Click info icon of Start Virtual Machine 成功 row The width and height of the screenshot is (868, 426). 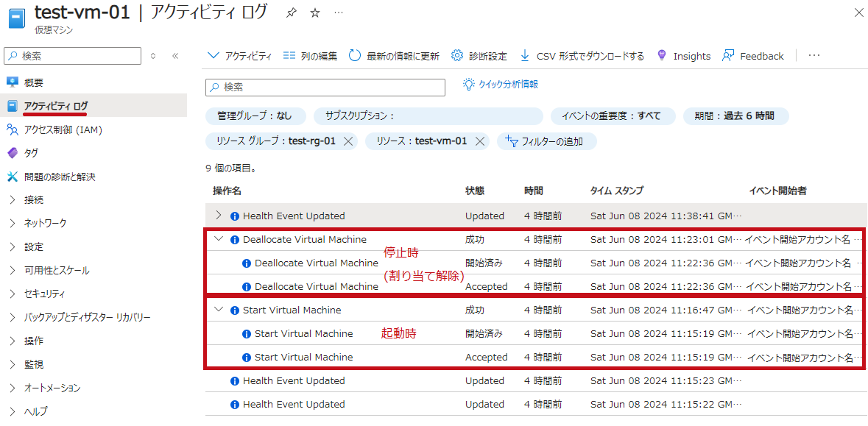235,310
